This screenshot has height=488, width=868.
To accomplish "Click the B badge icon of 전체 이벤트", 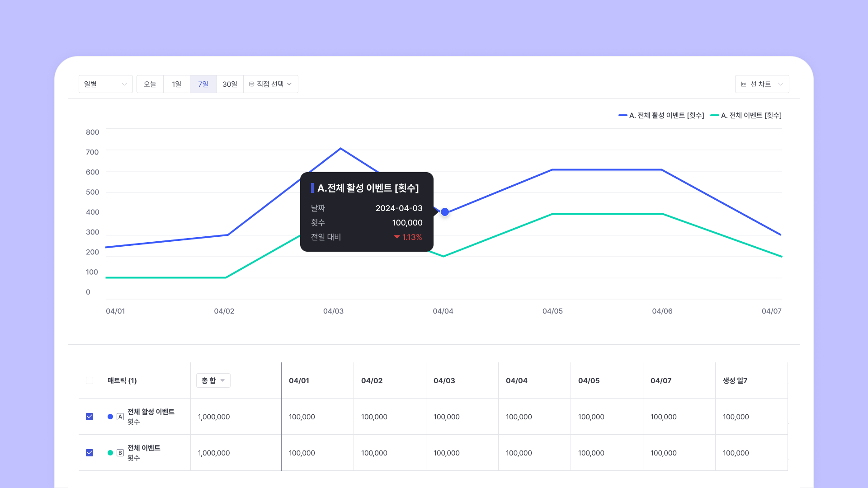I will (120, 453).
